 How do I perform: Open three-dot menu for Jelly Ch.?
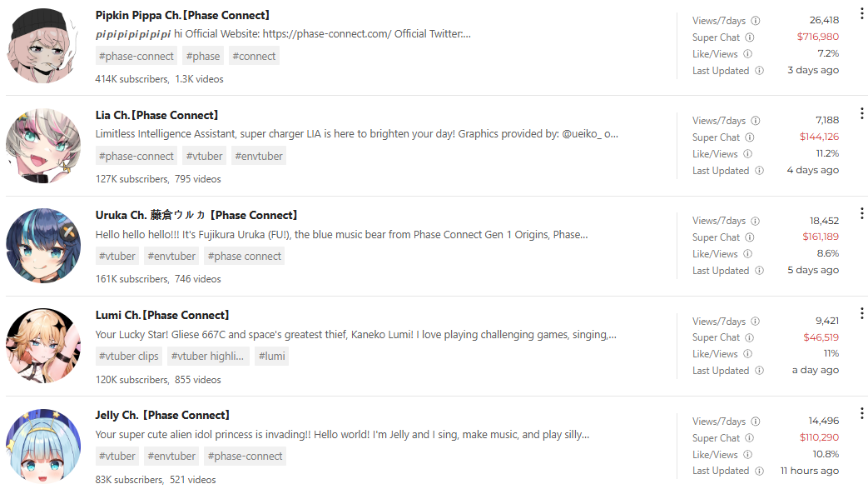pos(861,413)
